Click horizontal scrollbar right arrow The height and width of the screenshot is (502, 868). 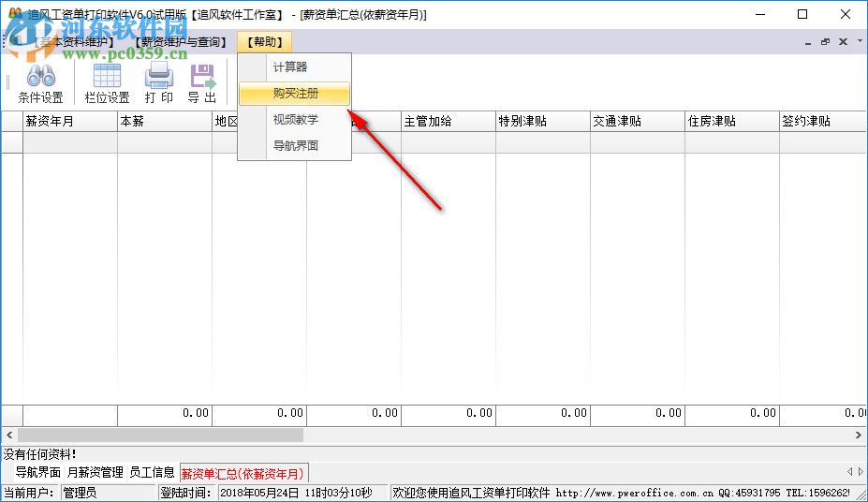[859, 435]
